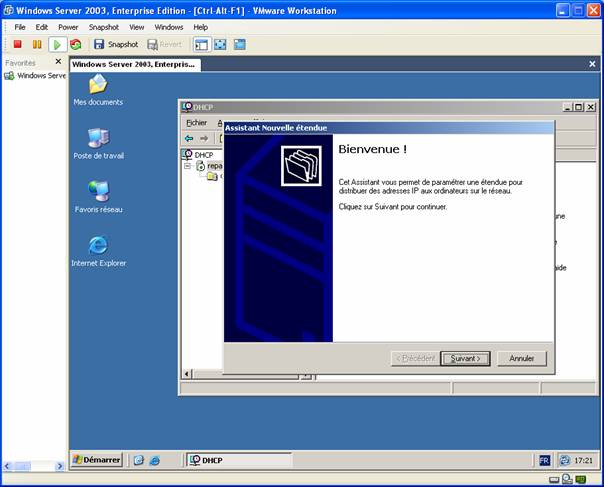Click the Bienvenue ! heading text

372,149
